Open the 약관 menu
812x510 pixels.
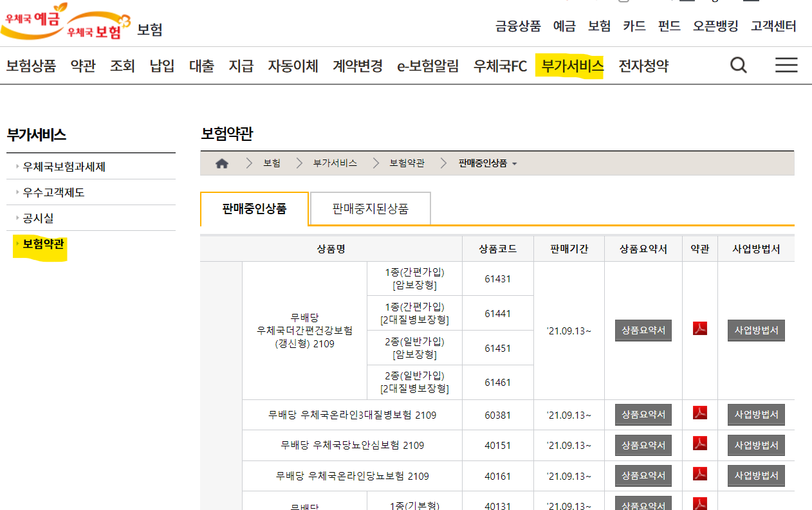click(x=83, y=66)
